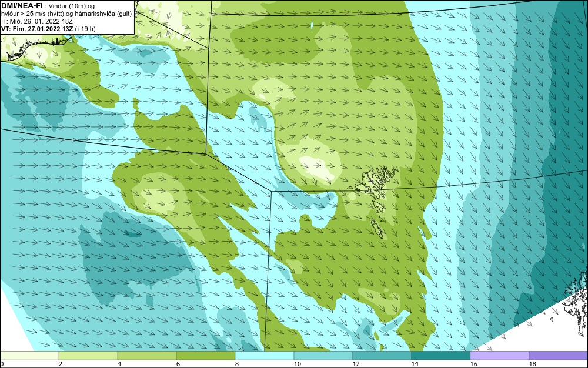The image size is (588, 368).
Task: Click the 8–10 m/s light cyan legend swatch
Action: [x=265, y=355]
